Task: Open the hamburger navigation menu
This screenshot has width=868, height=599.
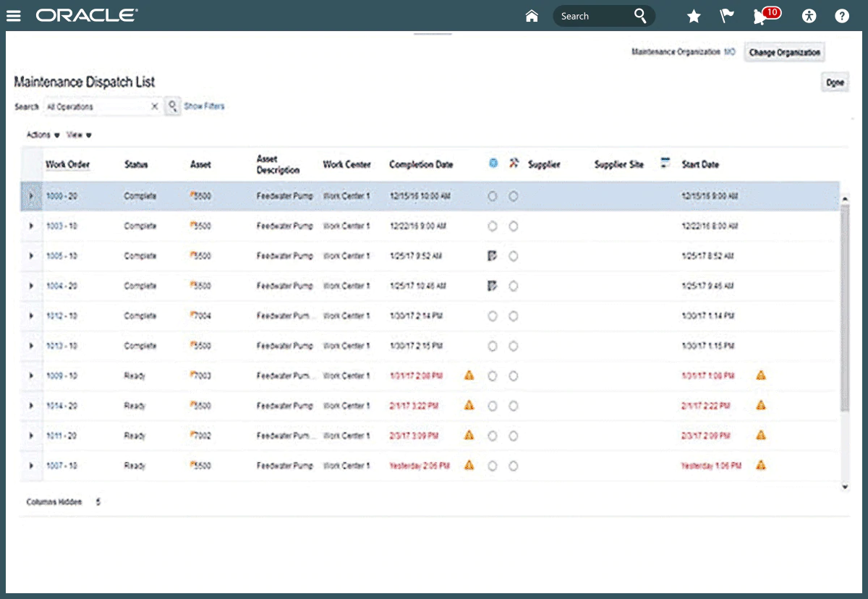Action: 14,16
